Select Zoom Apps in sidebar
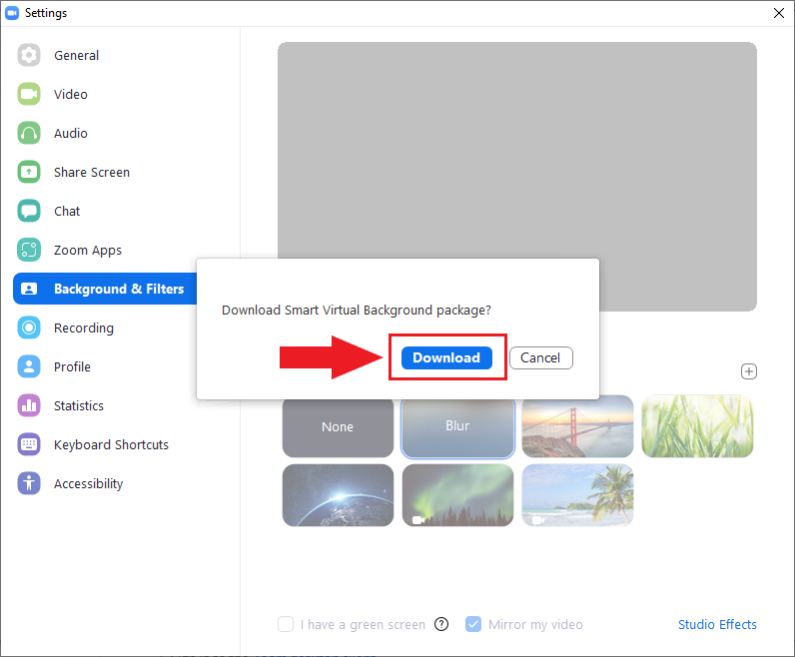Viewport: 795px width, 657px height. click(x=88, y=250)
